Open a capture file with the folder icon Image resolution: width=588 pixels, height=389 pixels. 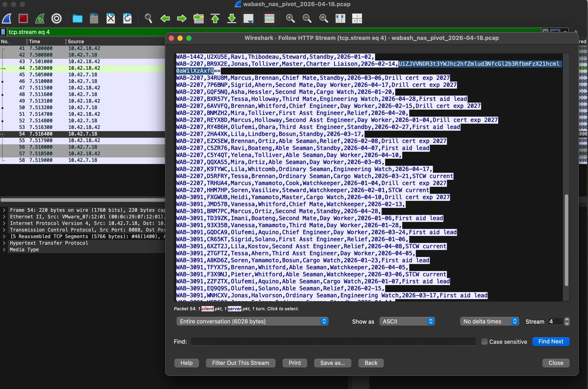[x=77, y=18]
